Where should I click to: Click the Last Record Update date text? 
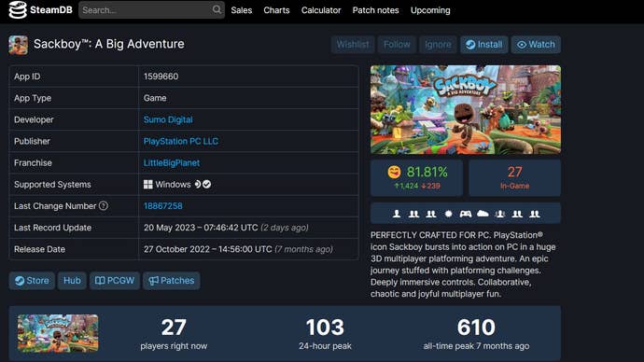[x=226, y=228]
